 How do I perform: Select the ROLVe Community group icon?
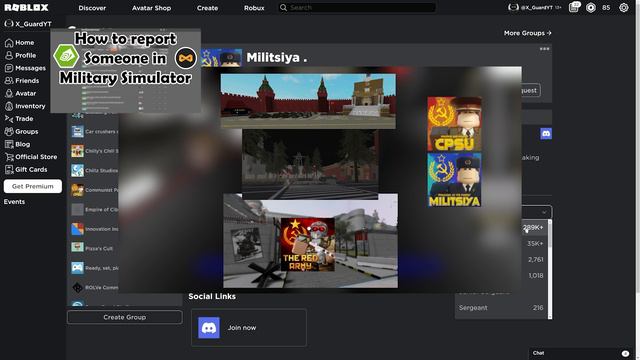coord(77,287)
